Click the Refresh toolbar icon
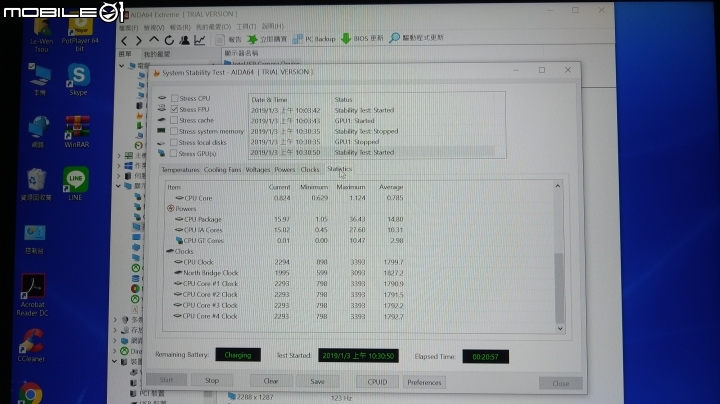Screen dimensions: 720x404 coord(169,40)
